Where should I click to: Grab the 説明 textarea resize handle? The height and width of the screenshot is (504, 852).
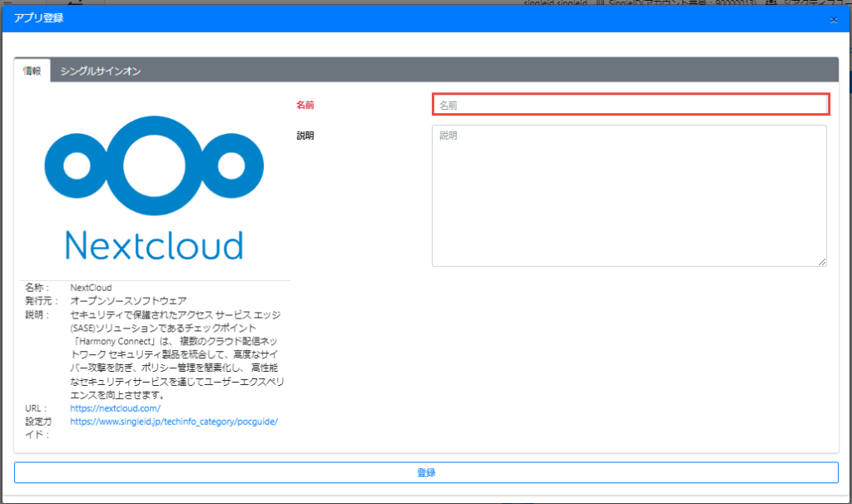tap(822, 262)
